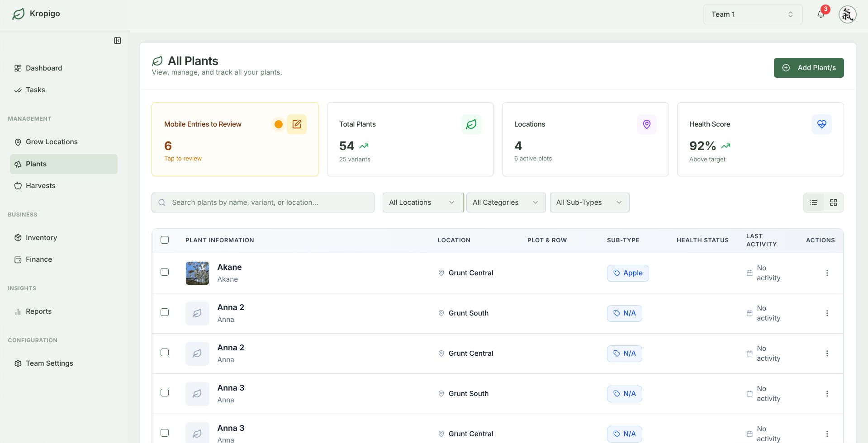Expand the All Categories filter
Image resolution: width=868 pixels, height=443 pixels.
(x=505, y=203)
